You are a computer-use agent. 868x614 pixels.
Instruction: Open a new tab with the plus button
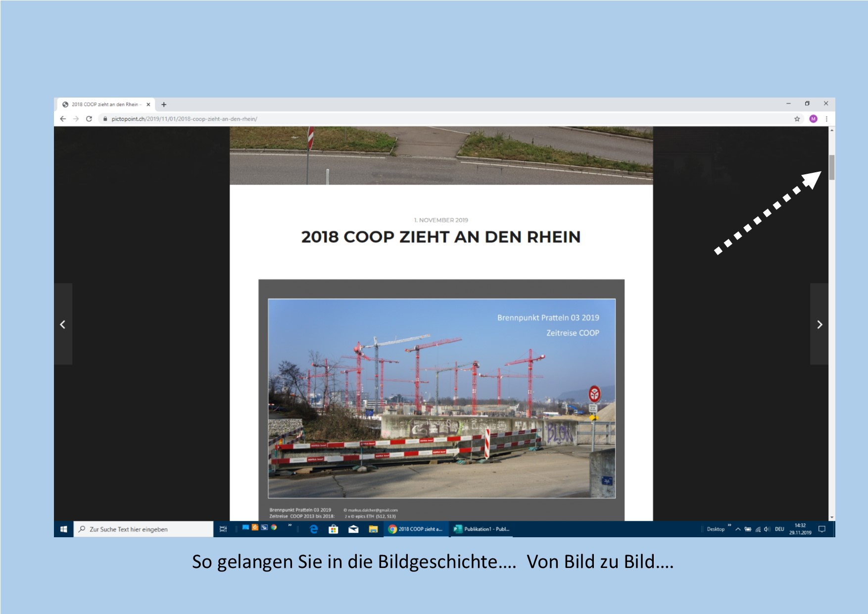click(164, 104)
